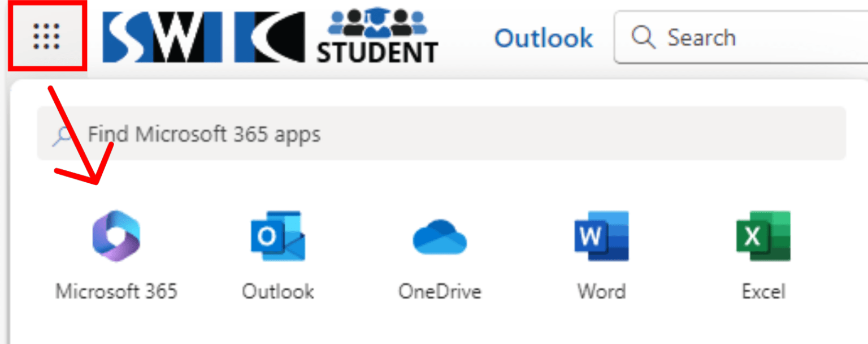Click the SWIC Student logo

tap(266, 35)
